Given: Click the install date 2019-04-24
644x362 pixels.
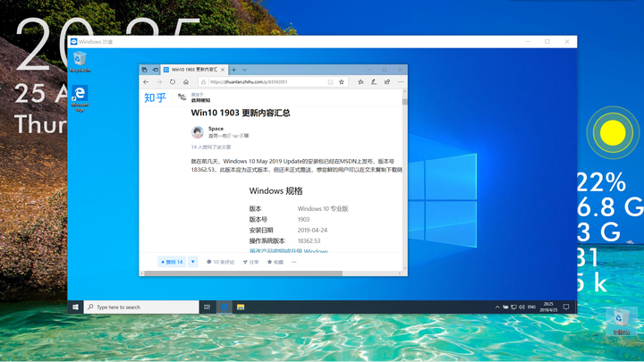Looking at the screenshot, I should coord(312,231).
